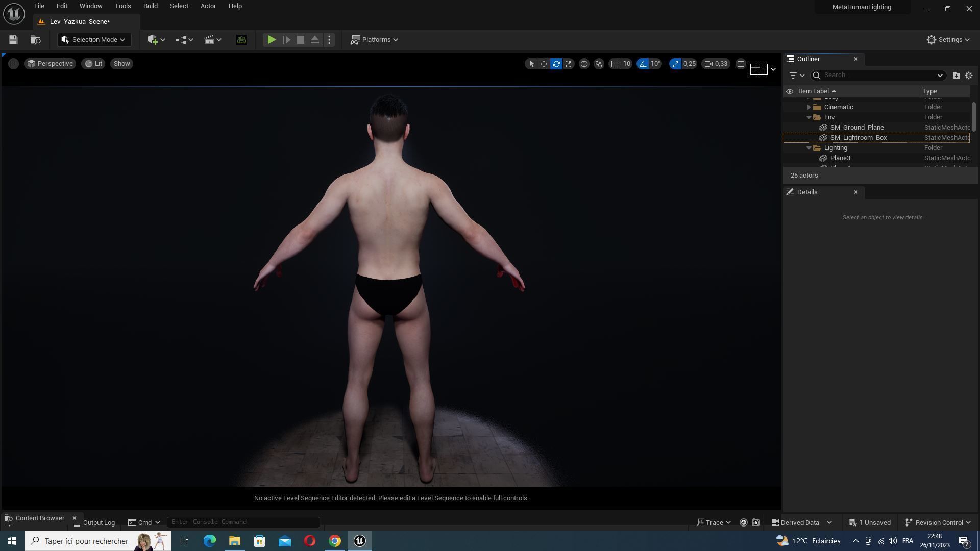Click the Content Browser button
This screenshot has height=551, width=980.
pos(35,518)
